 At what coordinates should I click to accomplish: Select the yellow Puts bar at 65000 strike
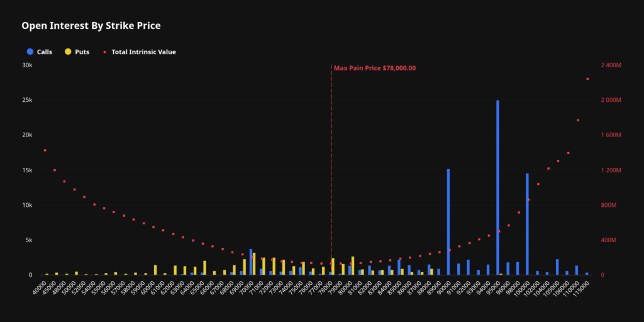pos(204,268)
